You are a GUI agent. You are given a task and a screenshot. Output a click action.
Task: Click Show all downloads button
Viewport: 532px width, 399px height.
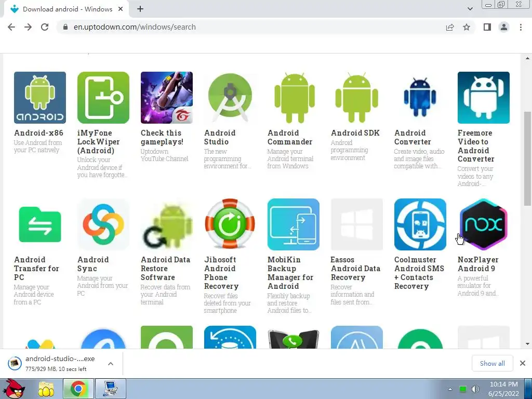tap(493, 364)
